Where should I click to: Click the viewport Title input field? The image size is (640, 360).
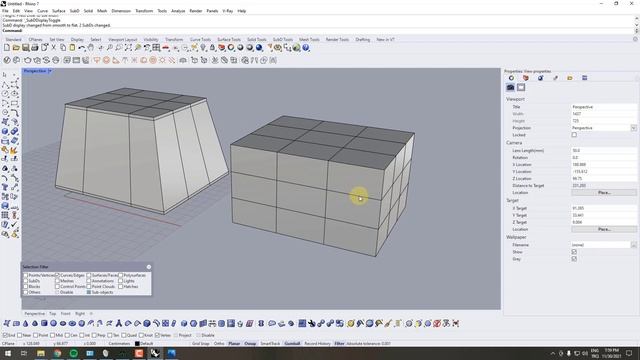pos(604,107)
